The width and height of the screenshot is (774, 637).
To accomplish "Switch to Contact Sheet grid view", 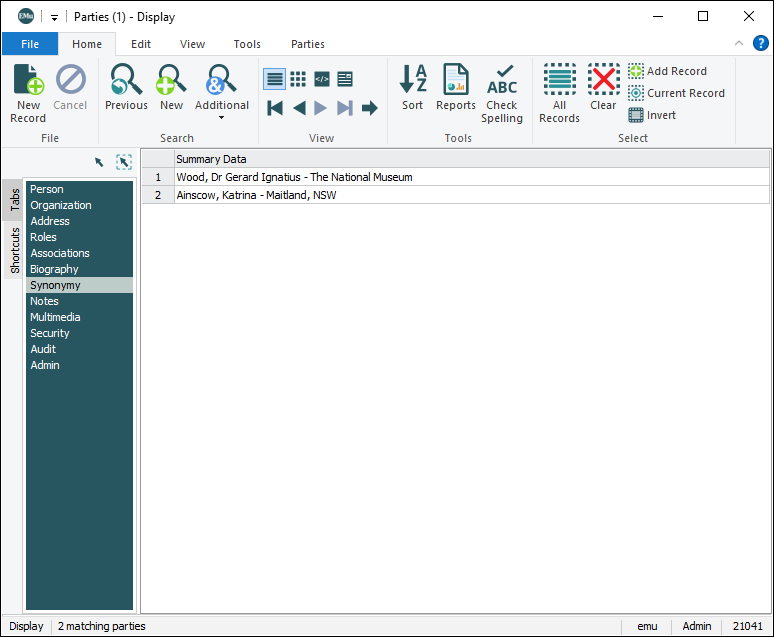I will tap(298, 79).
